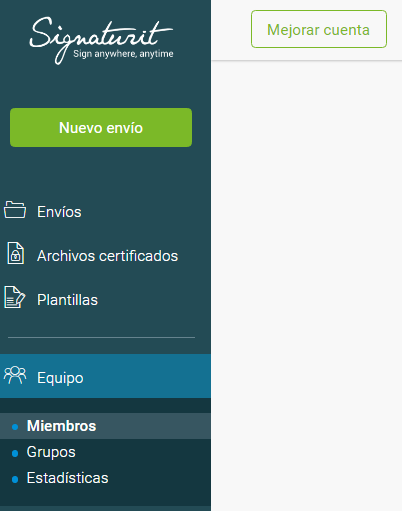
Task: Click the people group icon for Equipo
Action: click(x=15, y=375)
